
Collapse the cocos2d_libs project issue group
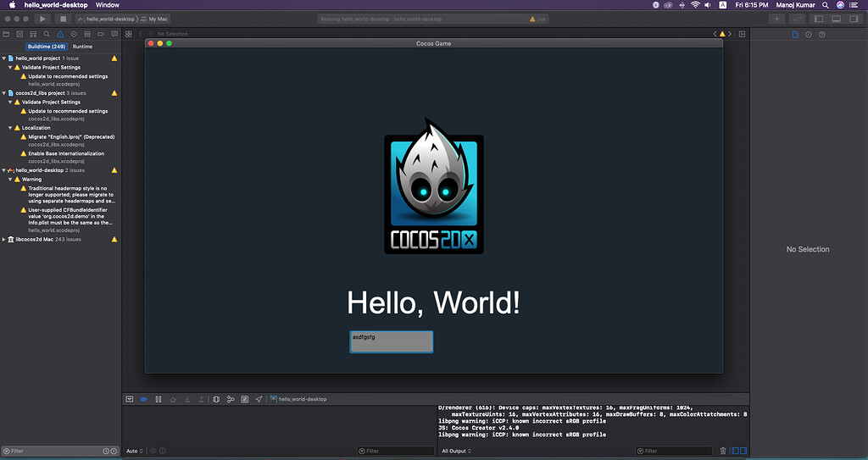4,93
